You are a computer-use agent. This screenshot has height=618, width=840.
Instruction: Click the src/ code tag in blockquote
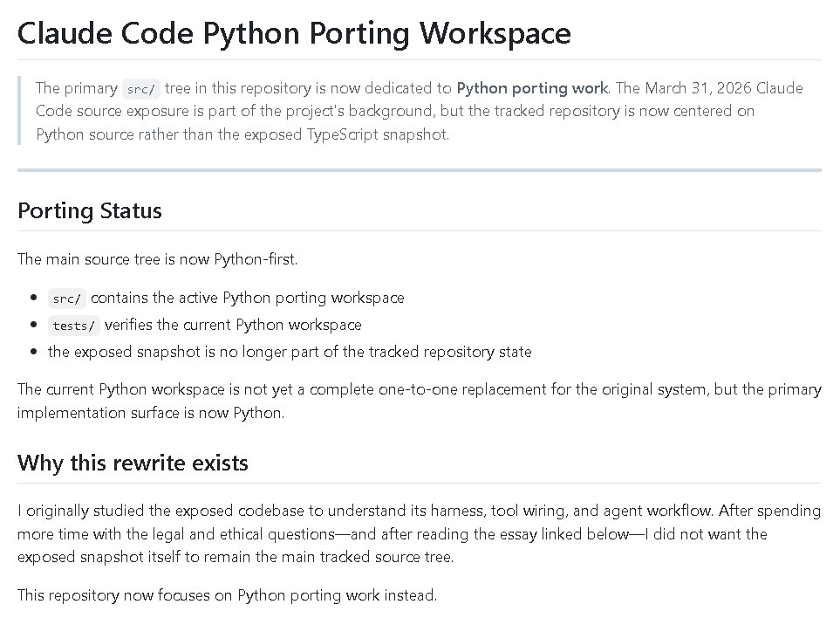(x=140, y=89)
